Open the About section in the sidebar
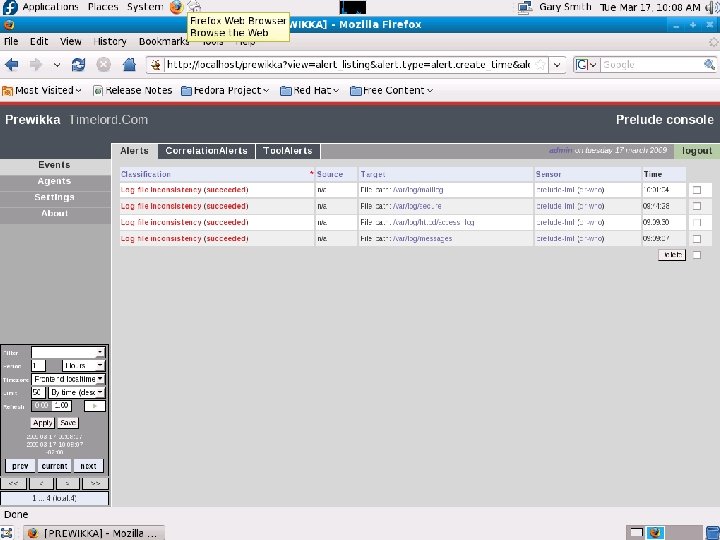 (x=55, y=214)
